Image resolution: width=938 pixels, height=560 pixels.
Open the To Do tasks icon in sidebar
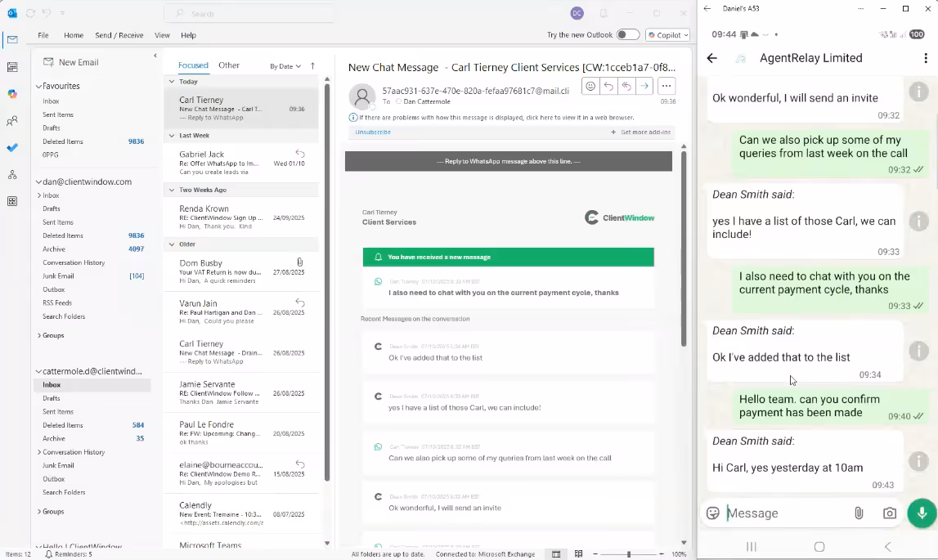click(x=12, y=148)
